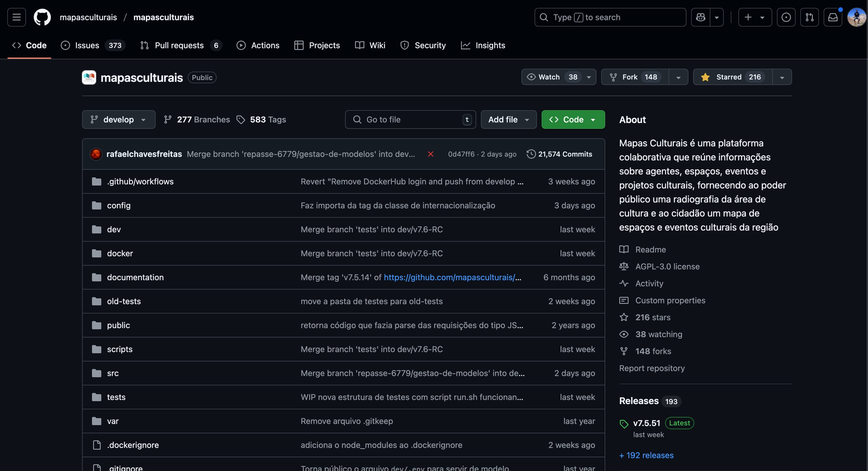Open your profile avatar
868x471 pixels.
click(856, 17)
